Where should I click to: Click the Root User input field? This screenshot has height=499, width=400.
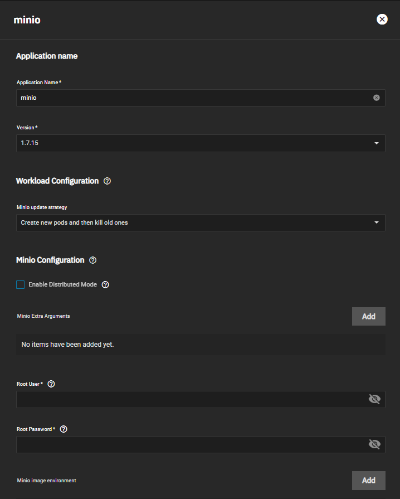click(201, 399)
